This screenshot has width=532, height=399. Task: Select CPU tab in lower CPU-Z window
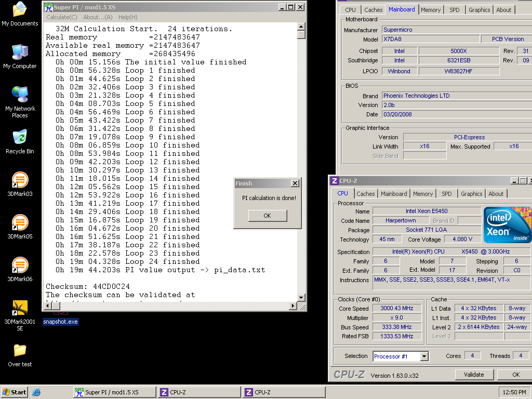[x=343, y=193]
